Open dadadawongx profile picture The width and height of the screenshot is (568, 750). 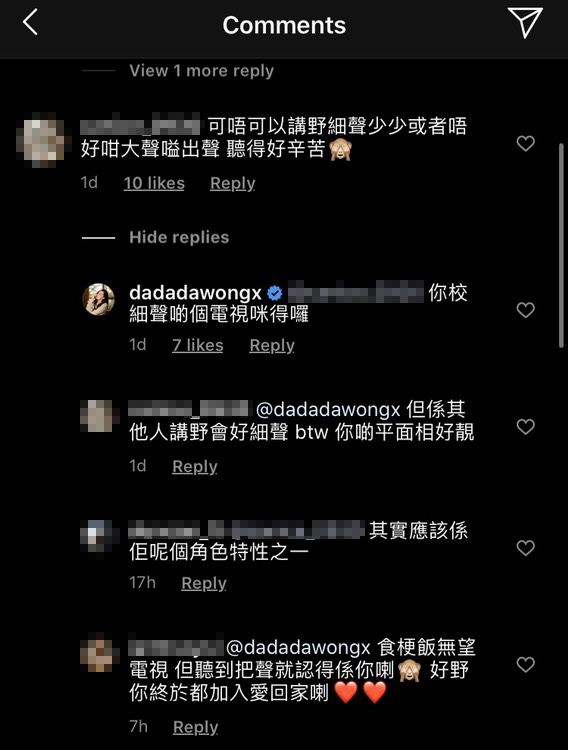99,299
